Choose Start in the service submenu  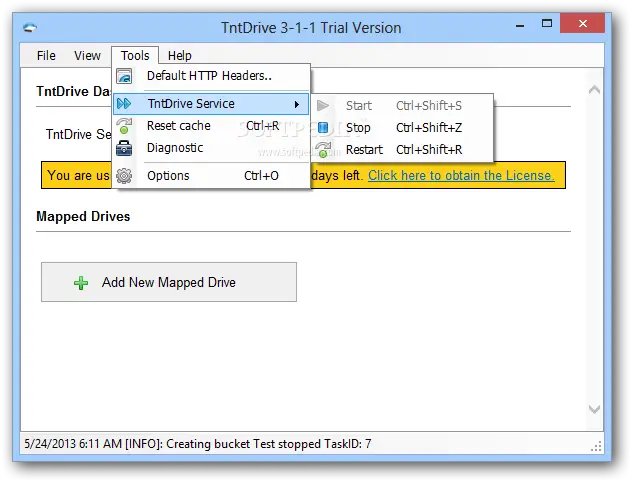(x=402, y=106)
